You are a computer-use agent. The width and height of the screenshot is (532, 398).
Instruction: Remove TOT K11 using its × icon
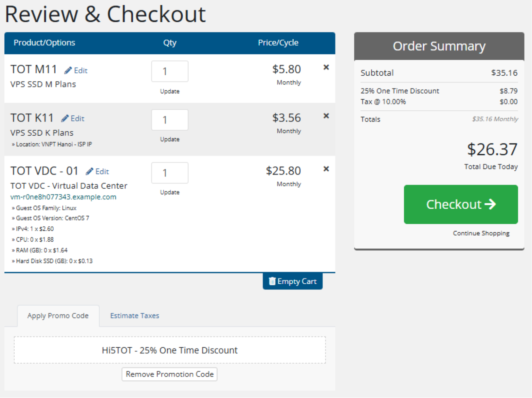pyautogui.click(x=326, y=116)
